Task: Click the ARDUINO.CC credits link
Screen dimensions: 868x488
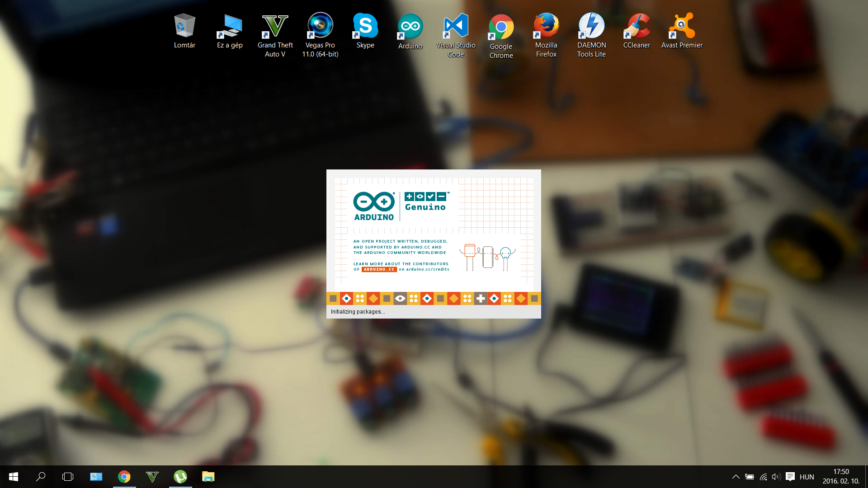Action: tap(379, 269)
